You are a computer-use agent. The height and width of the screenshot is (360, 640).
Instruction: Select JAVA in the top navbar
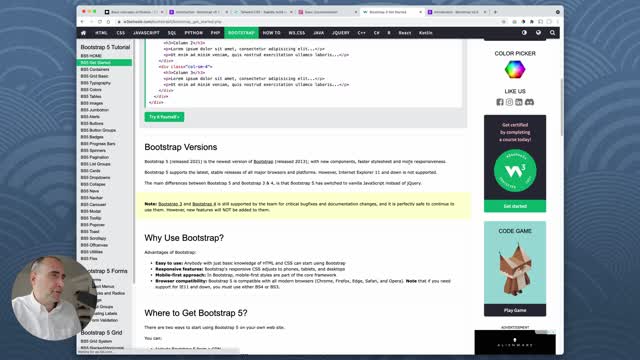[319, 33]
